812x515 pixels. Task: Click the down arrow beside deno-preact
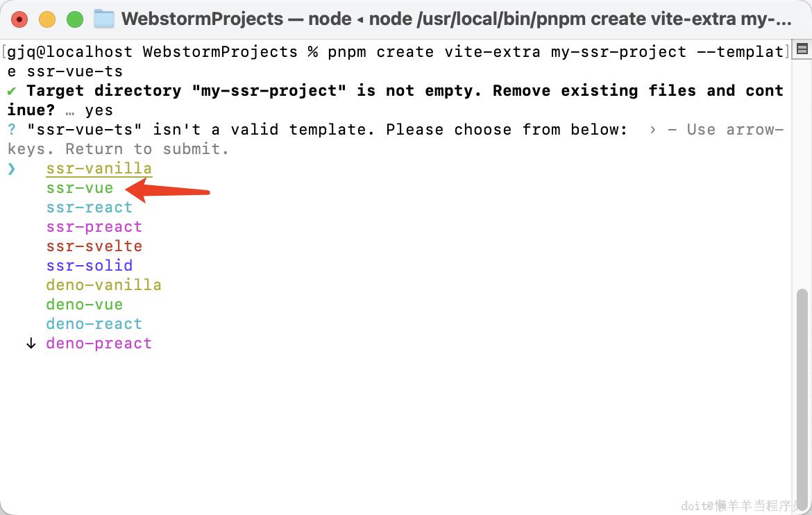31,344
